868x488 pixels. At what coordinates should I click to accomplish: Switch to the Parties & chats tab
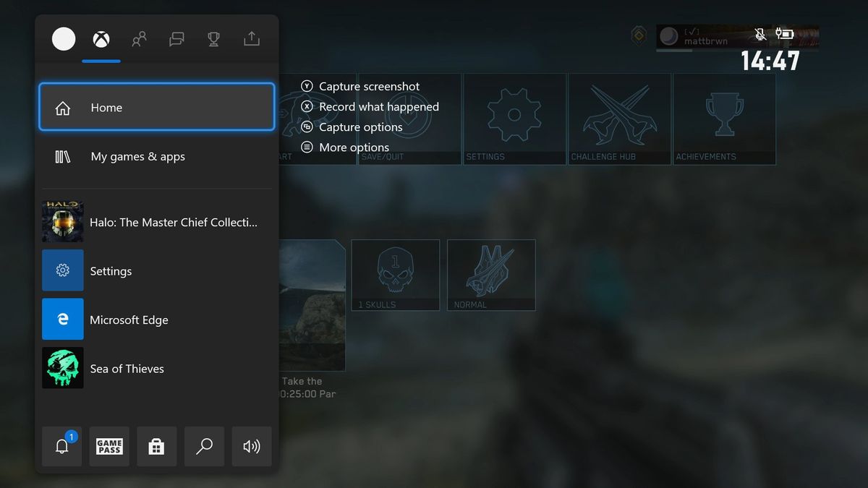[176, 39]
